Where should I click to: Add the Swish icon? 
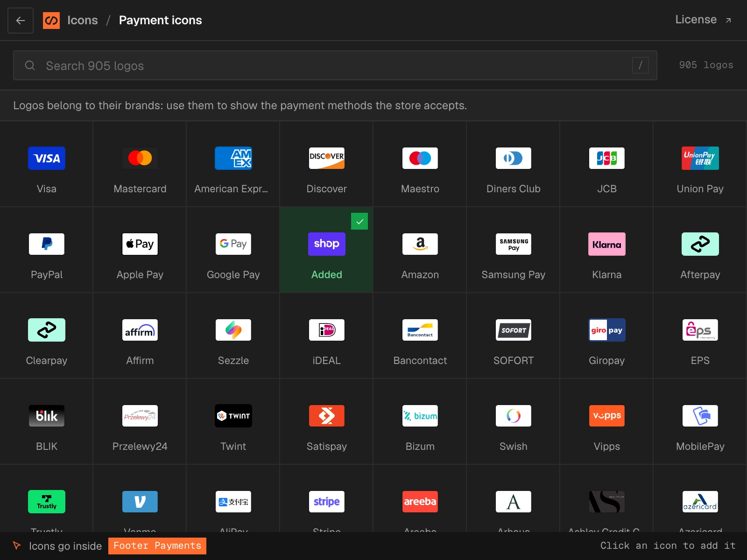(514, 421)
